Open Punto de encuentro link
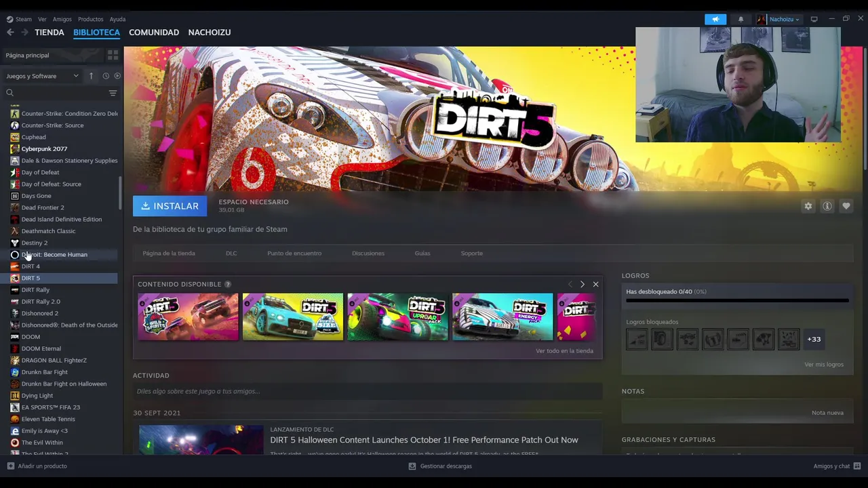The height and width of the screenshot is (488, 868). 294,253
